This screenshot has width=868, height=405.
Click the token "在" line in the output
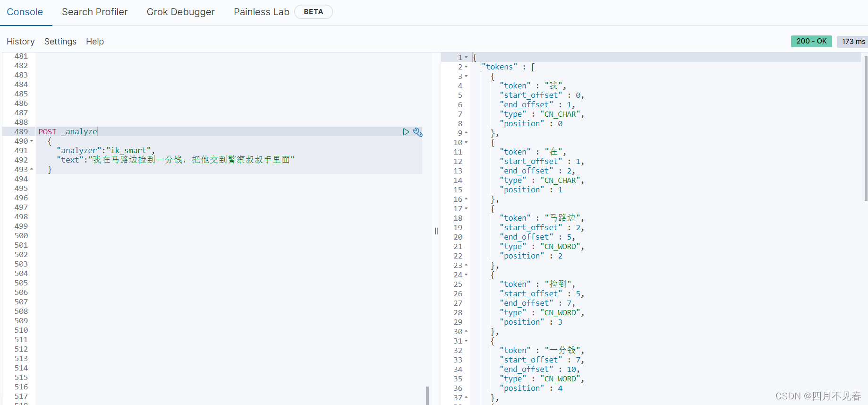tap(533, 152)
